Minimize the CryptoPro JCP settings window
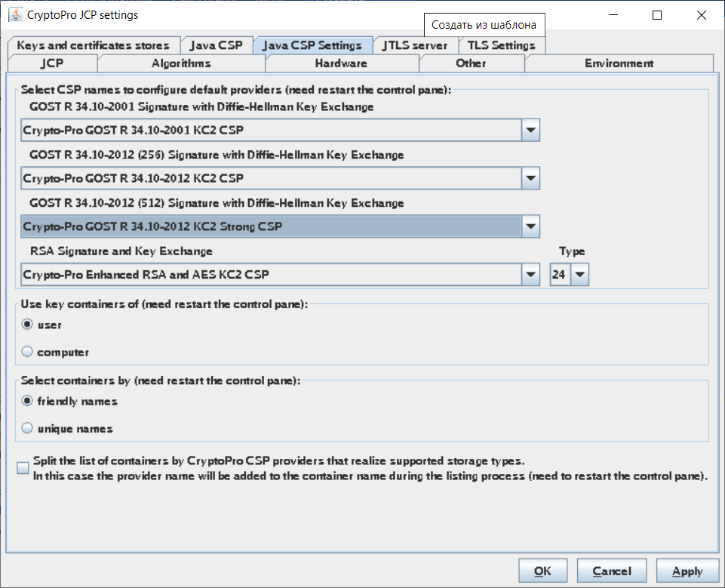The image size is (725, 588). (613, 15)
